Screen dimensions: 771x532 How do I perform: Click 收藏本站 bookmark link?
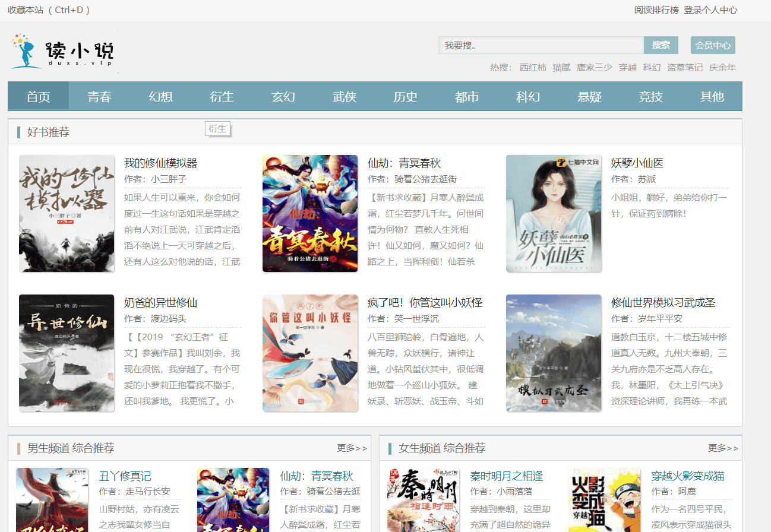26,10
